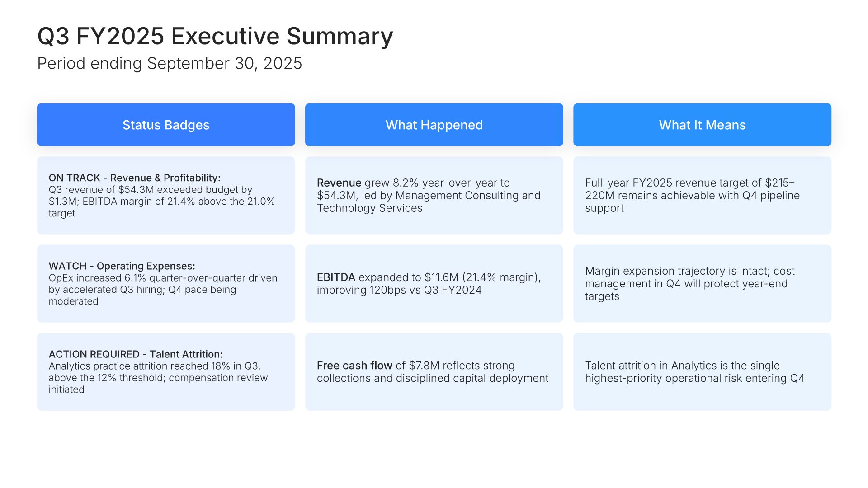Select the Analytics talent attrition risk card
The width and height of the screenshot is (868, 488).
(x=702, y=371)
